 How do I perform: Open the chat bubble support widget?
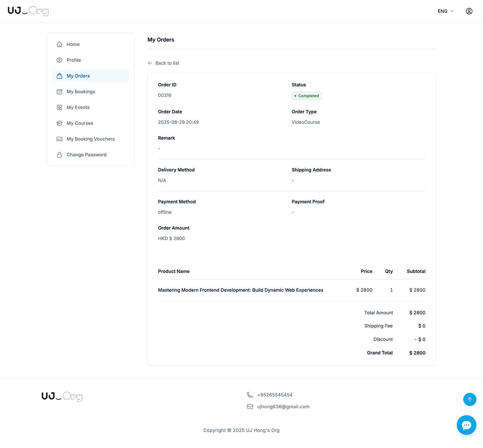(466, 425)
